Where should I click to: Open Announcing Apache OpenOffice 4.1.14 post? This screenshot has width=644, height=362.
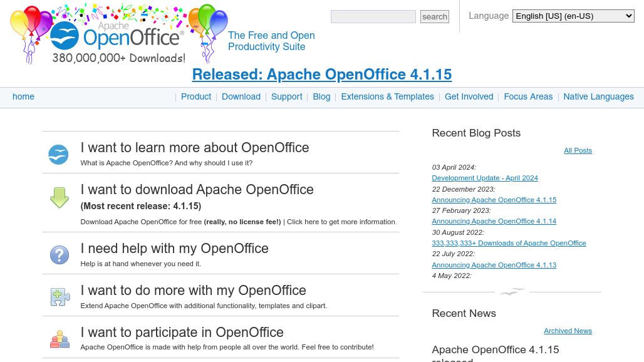click(494, 221)
